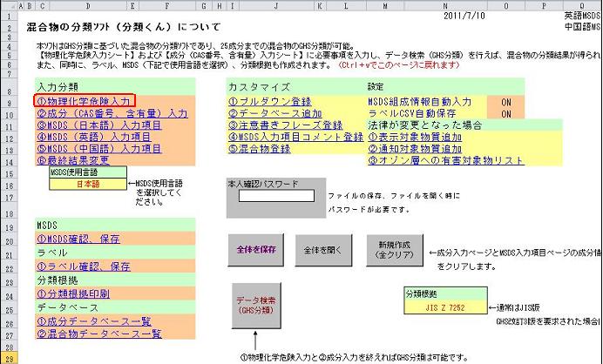Open ①MSDS確認、保存 link

(x=78, y=239)
